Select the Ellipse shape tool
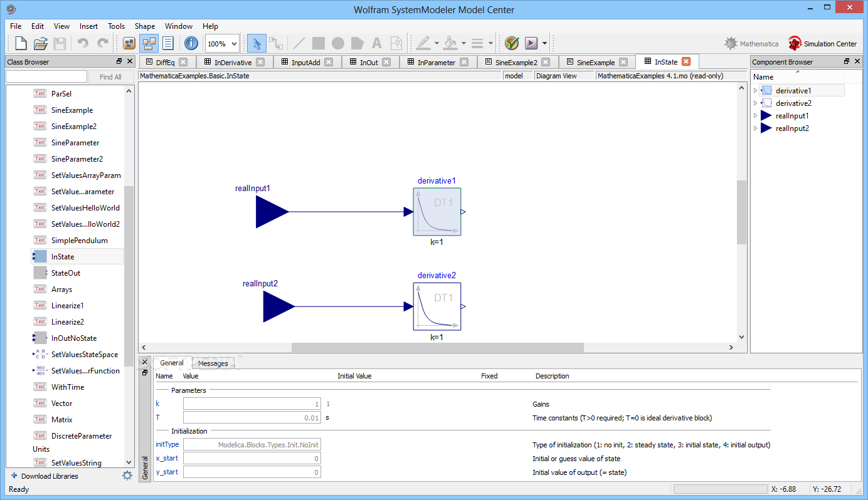The image size is (868, 500). [338, 43]
